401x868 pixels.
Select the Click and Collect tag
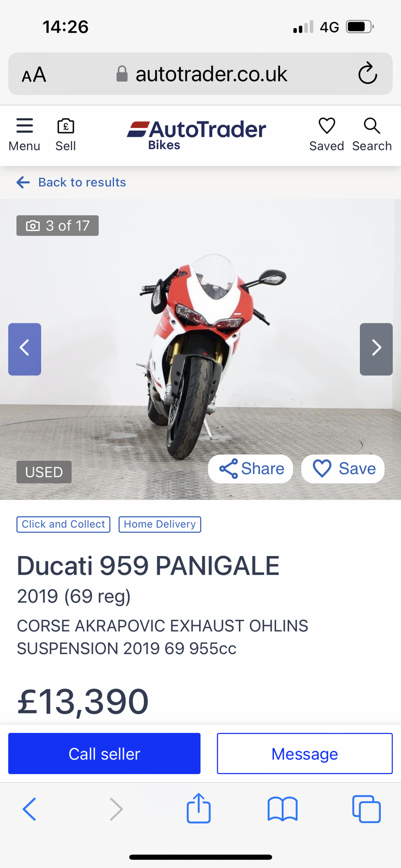tap(63, 524)
